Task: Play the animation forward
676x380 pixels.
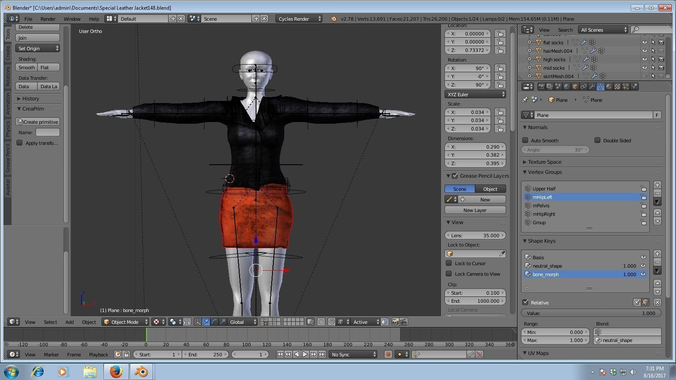Action: (305, 354)
